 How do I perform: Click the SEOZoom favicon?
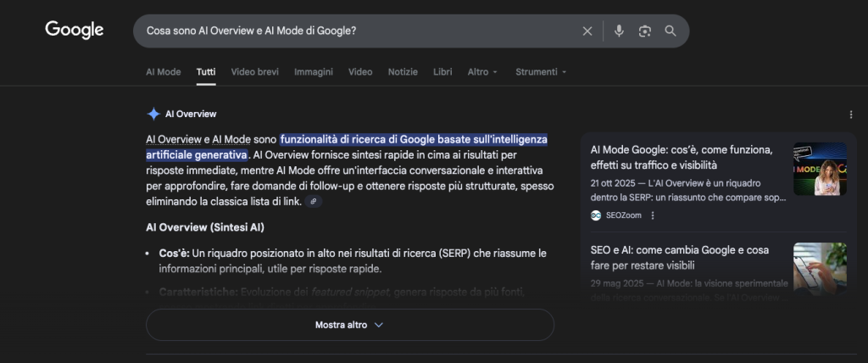[x=596, y=215]
